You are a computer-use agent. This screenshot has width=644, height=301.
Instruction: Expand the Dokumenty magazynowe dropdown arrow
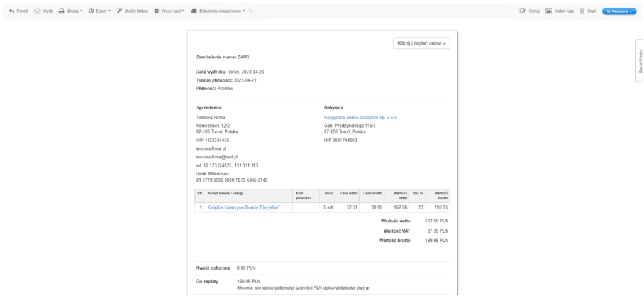pos(244,11)
